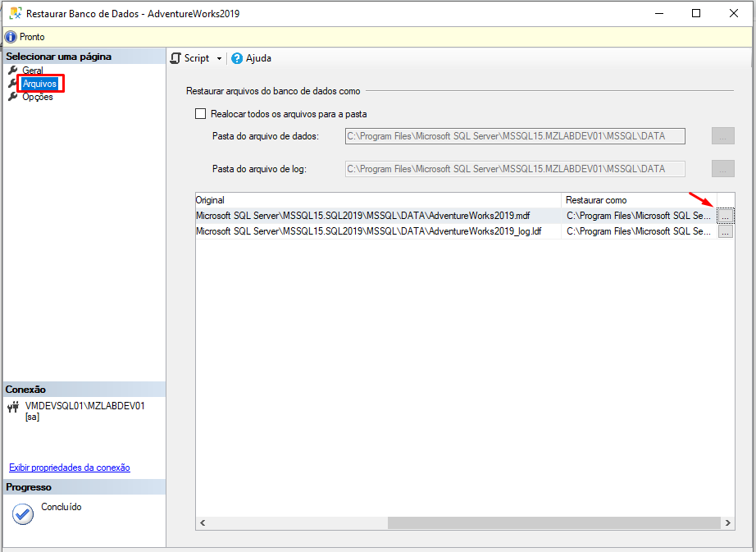Open Exibir propriedades da conexão link
Viewport: 756px width, 552px height.
point(70,468)
